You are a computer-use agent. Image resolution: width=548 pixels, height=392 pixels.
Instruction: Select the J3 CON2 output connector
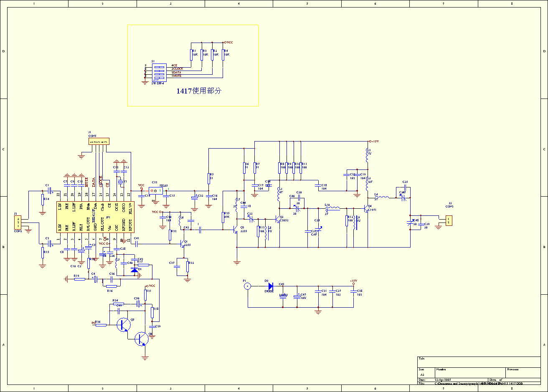pyautogui.click(x=449, y=220)
